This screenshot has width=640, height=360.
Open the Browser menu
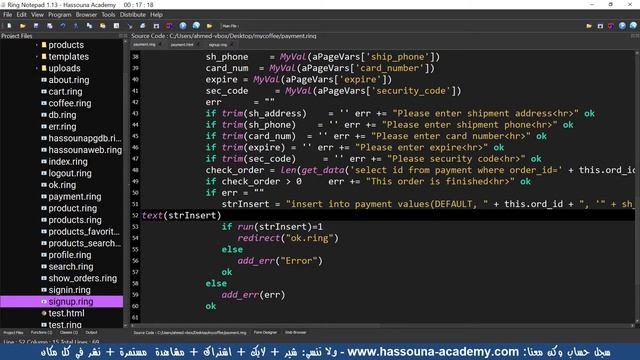(86, 15)
